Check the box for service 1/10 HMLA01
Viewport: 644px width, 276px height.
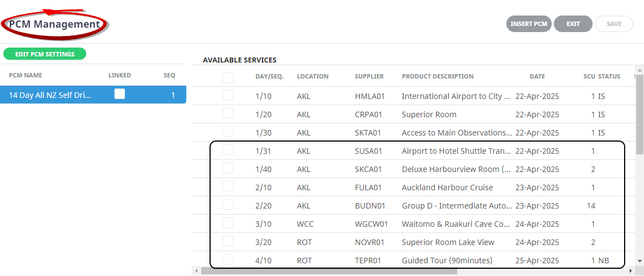click(228, 96)
